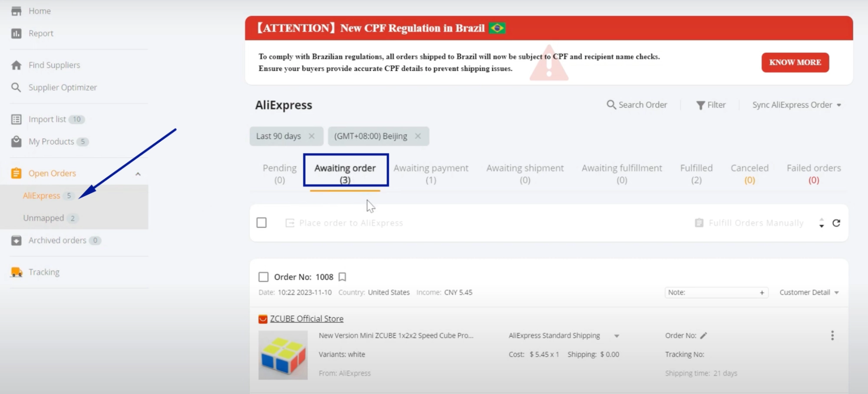Check the Order No 1008 checkbox

[x=264, y=277]
